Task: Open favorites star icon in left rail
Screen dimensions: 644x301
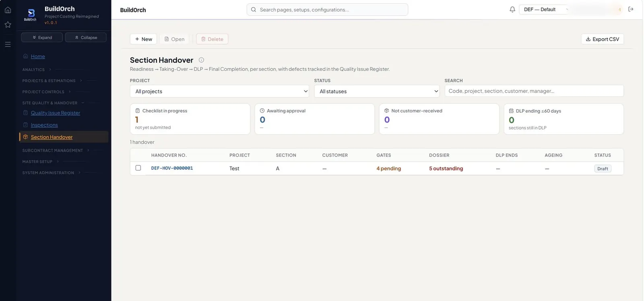Action: click(8, 25)
